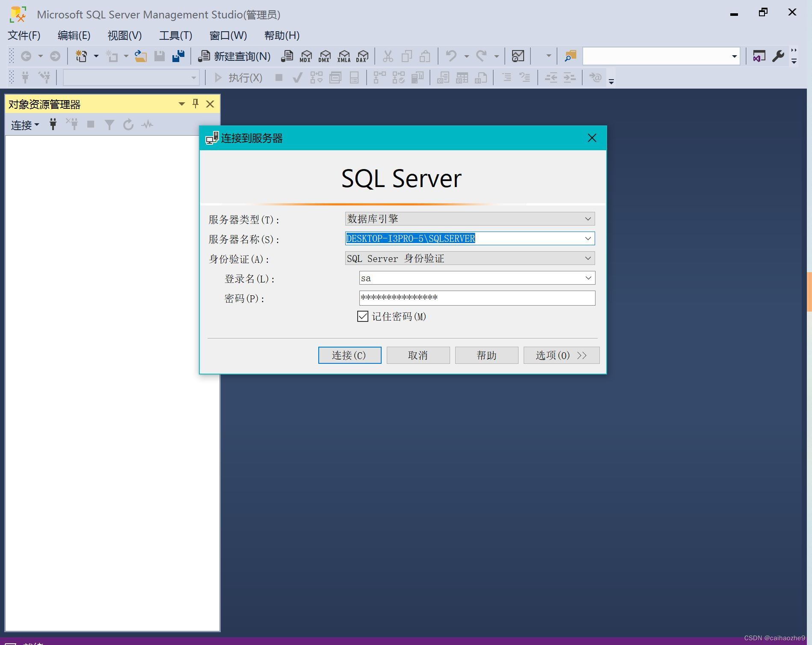Open the available databases combo box
The height and width of the screenshot is (645, 812).
(x=131, y=77)
